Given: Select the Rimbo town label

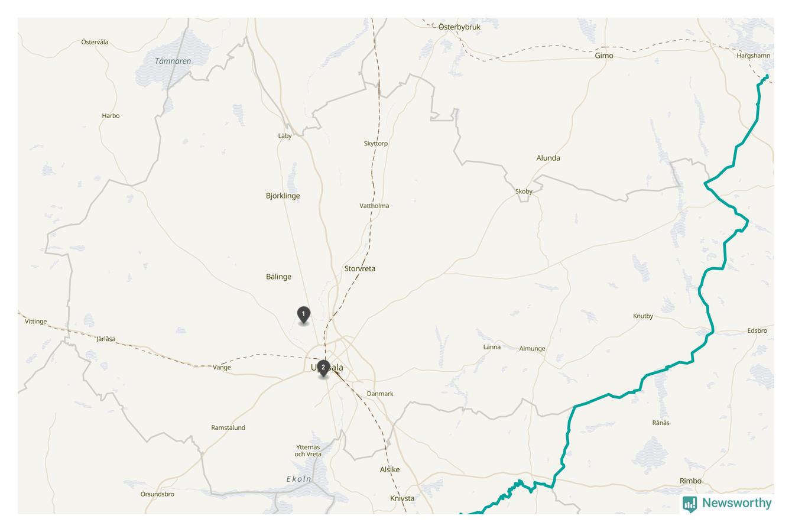Looking at the screenshot, I should (690, 481).
